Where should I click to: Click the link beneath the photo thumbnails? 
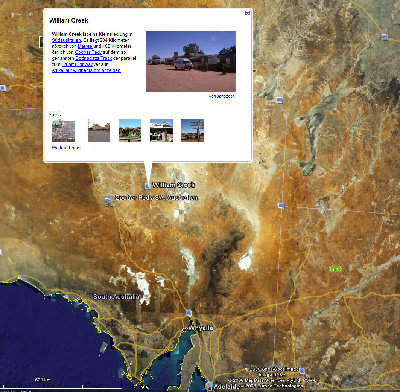coord(66,147)
